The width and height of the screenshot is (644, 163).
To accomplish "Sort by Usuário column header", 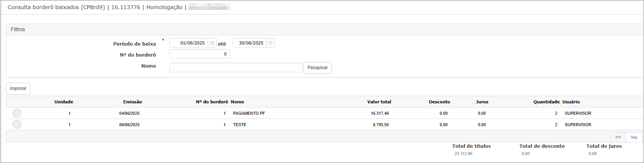I will click(x=571, y=102).
